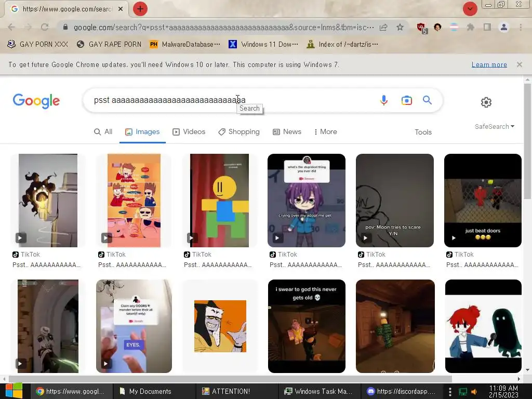Open the uBlock Origin extension icon
This screenshot has height=399, width=532.
(x=421, y=28)
